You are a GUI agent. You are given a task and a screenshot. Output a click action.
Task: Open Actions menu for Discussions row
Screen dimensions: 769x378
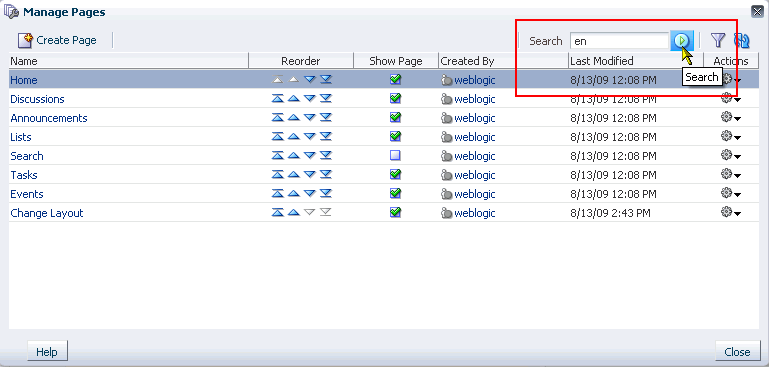[x=731, y=99]
